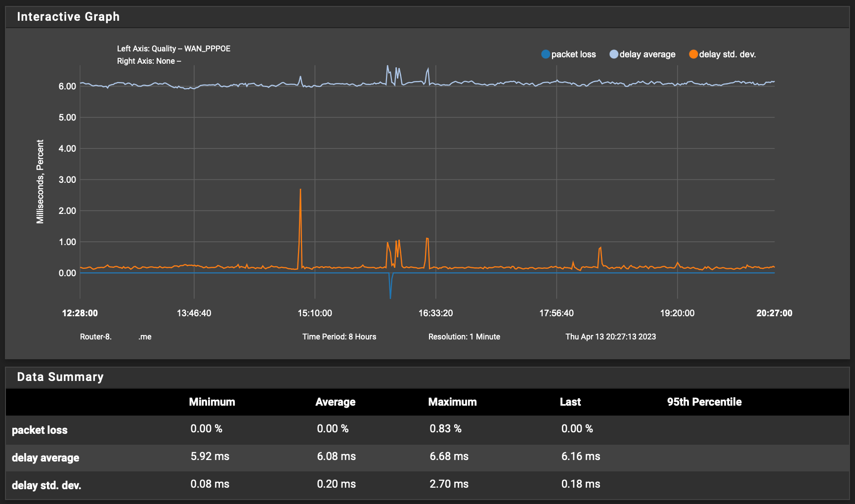The image size is (855, 504).
Task: Click the 20:27:00 end time label
Action: click(x=774, y=313)
